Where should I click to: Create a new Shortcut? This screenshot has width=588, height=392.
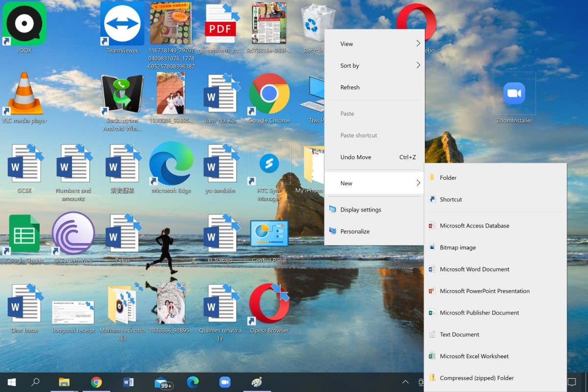point(495,199)
